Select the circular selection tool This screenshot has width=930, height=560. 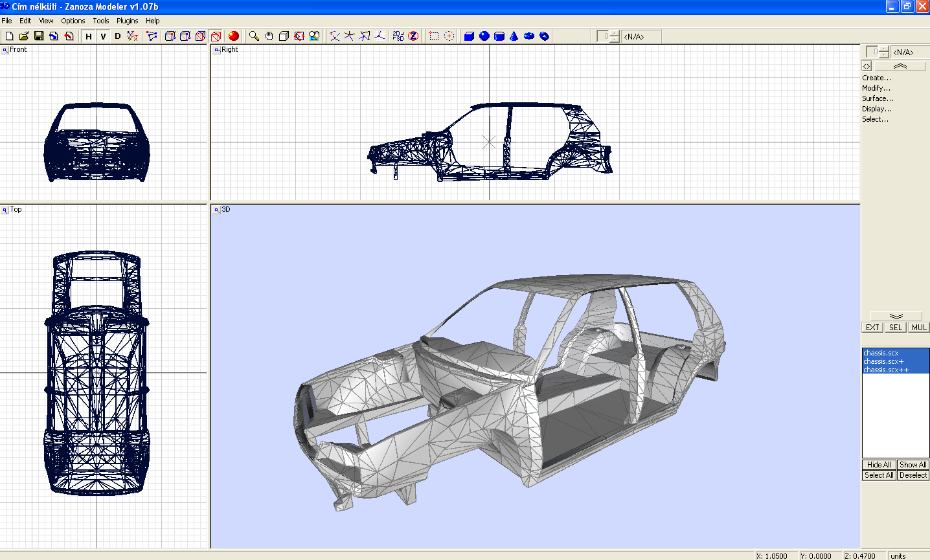click(x=449, y=36)
